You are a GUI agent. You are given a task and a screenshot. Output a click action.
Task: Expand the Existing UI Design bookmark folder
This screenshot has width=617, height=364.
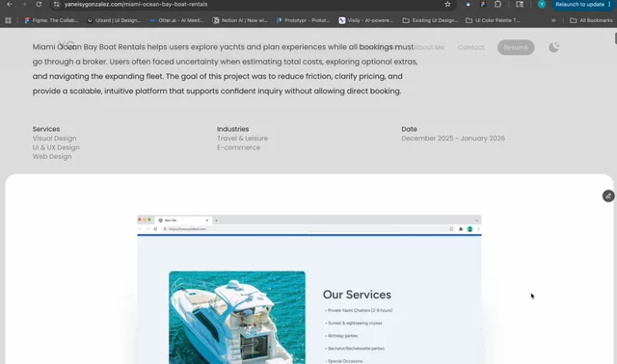click(430, 20)
